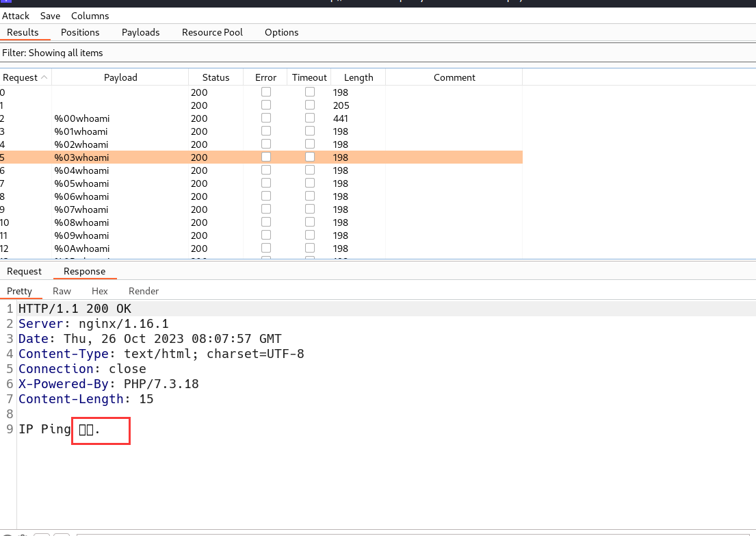This screenshot has width=756, height=536.
Task: Click length value 441
Action: 341,118
